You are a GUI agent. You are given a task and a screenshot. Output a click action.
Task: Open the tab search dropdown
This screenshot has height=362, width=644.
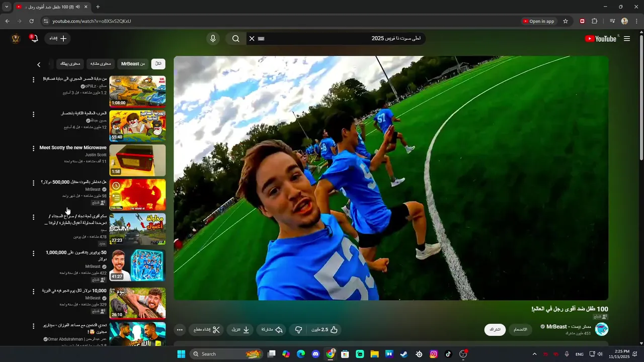(7, 7)
